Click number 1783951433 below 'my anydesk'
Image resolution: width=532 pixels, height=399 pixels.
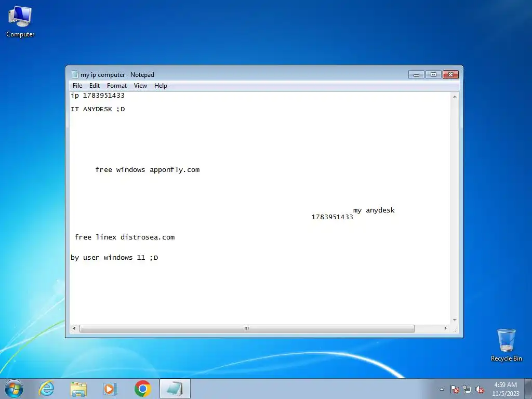point(332,217)
